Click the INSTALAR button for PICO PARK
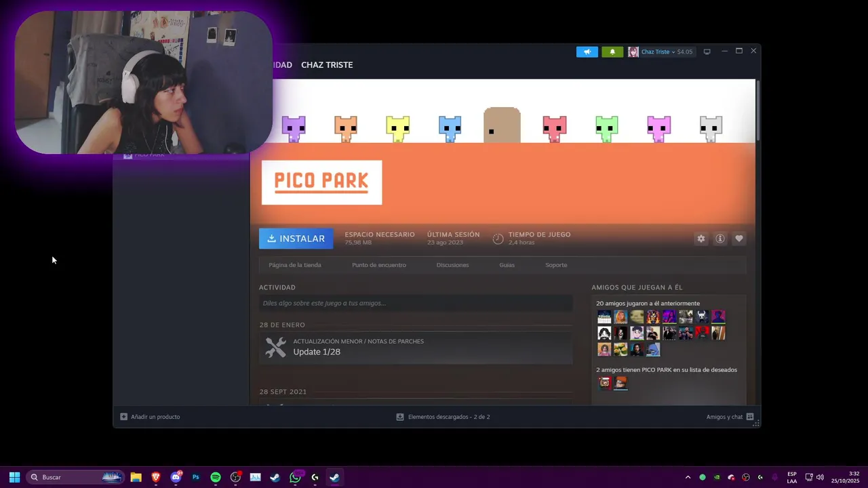868x488 pixels. pyautogui.click(x=296, y=239)
